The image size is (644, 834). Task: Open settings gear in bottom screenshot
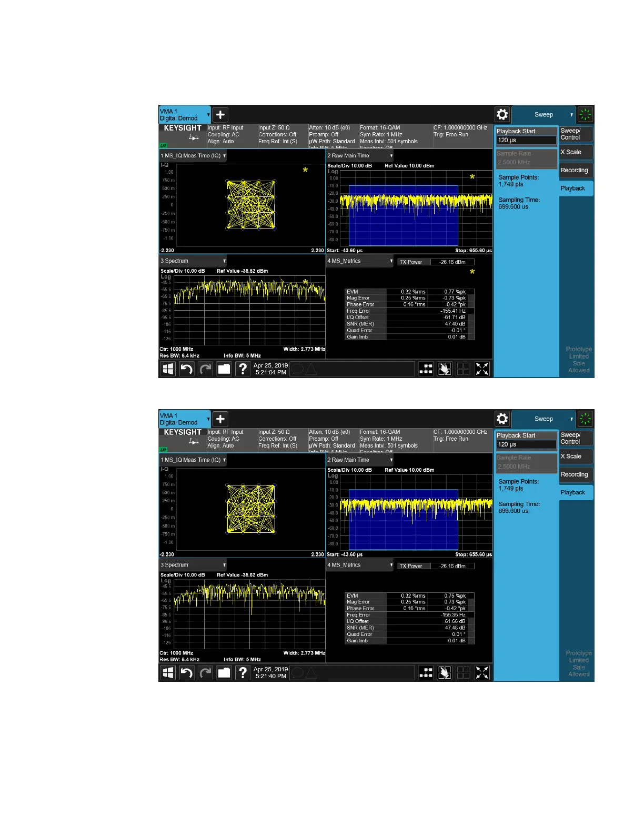502,419
